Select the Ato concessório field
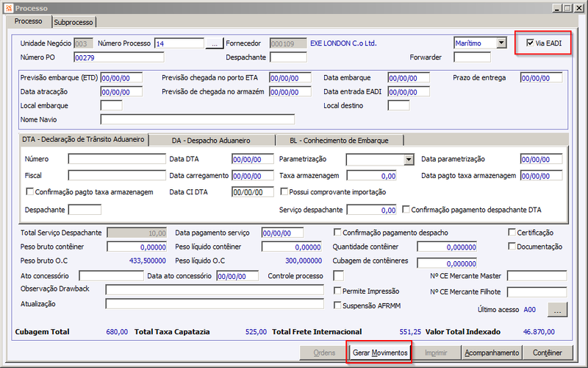The height and width of the screenshot is (368, 588). tap(112, 276)
